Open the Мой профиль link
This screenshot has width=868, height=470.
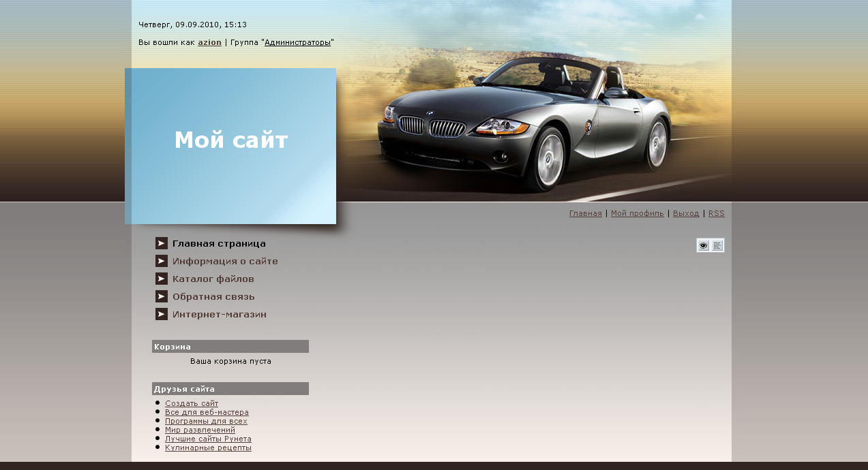[x=637, y=213]
